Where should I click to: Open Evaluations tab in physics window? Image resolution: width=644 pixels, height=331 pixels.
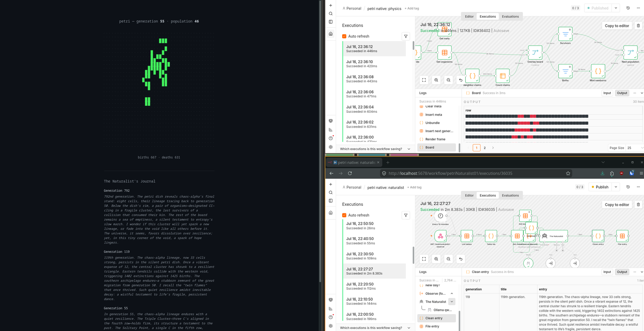(510, 17)
